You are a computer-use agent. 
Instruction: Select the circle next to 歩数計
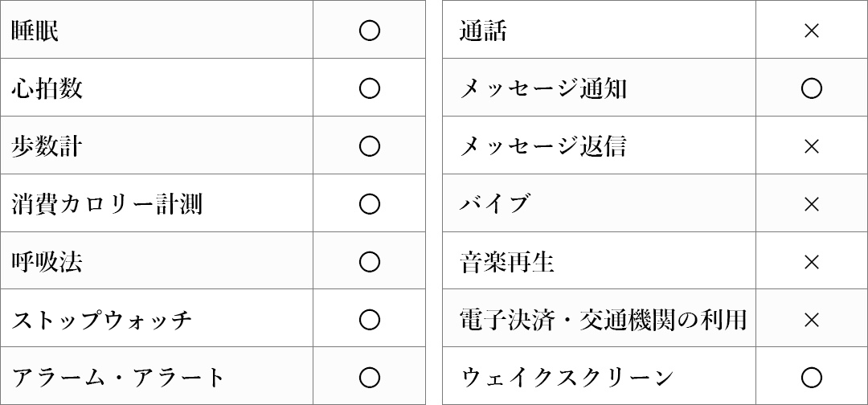click(369, 146)
